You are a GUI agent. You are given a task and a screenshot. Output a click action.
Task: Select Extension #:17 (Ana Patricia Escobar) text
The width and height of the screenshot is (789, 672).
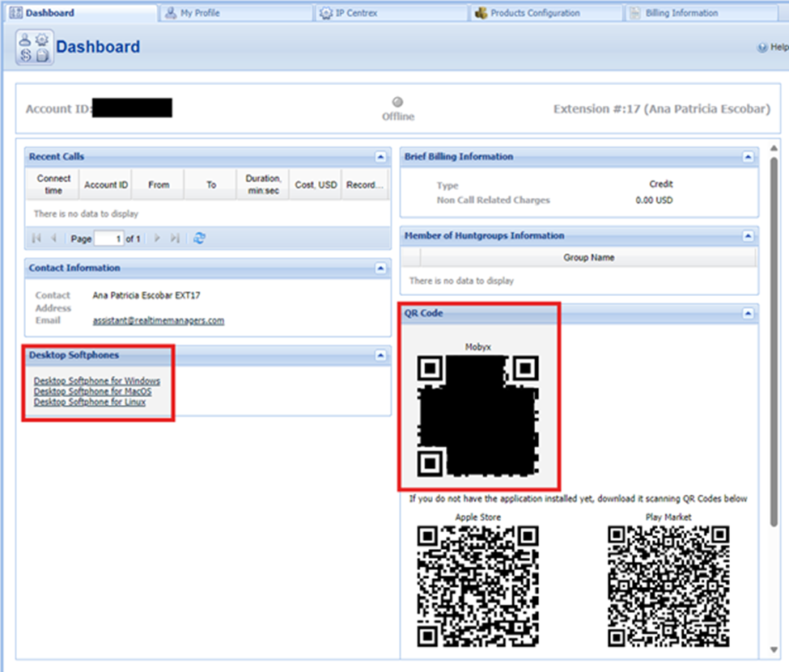pos(662,109)
